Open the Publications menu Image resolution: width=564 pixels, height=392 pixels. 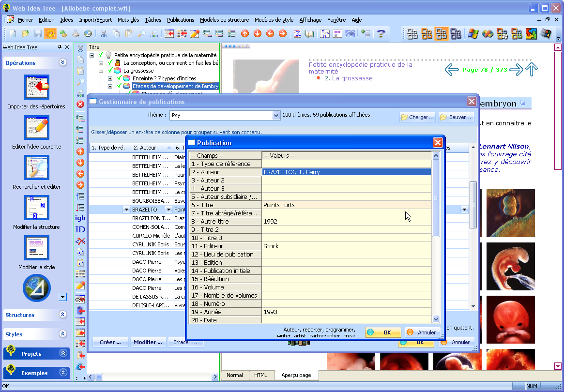point(181,20)
